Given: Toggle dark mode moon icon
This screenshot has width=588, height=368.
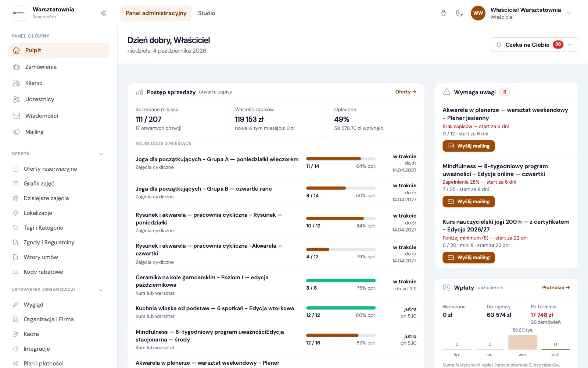Looking at the screenshot, I should click(x=459, y=13).
